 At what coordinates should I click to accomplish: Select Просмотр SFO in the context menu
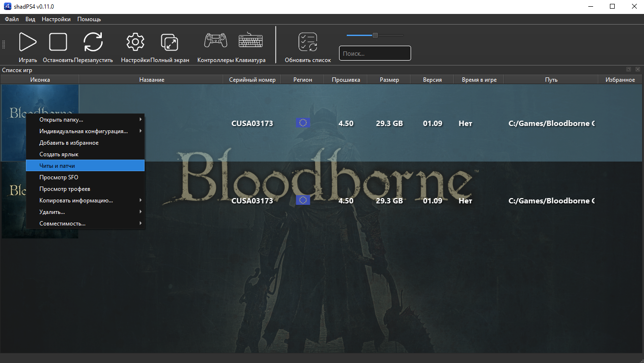(x=85, y=177)
